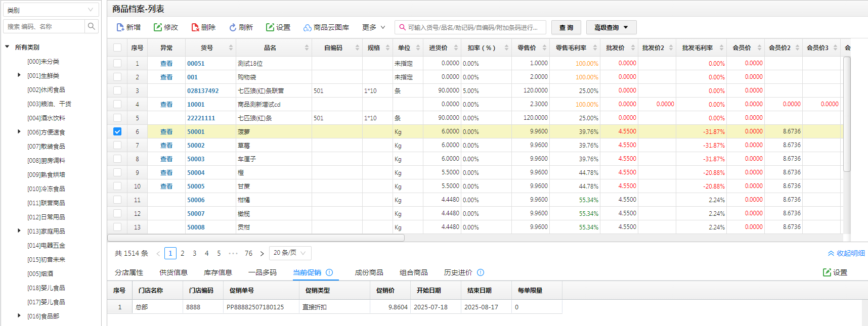Expand the [006]方便速食 tree node
Screen dimensions: 868x326
pyautogui.click(x=19, y=132)
